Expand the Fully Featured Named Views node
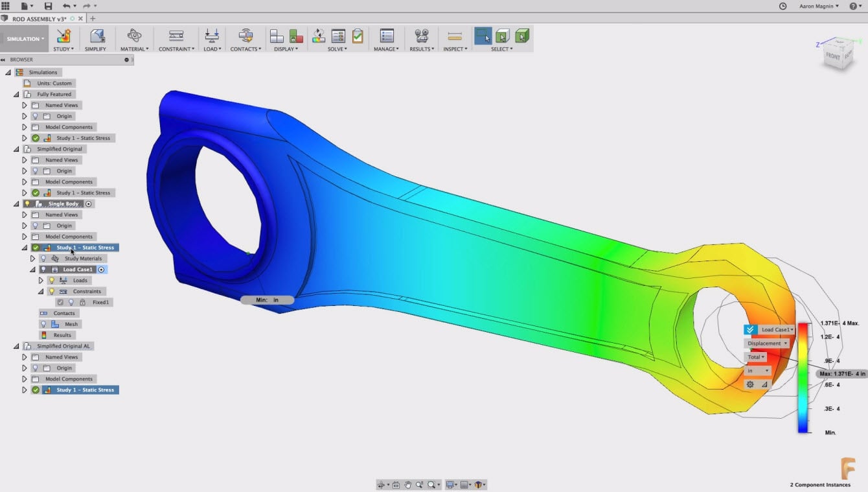Image resolution: width=868 pixels, height=492 pixels. [x=25, y=105]
